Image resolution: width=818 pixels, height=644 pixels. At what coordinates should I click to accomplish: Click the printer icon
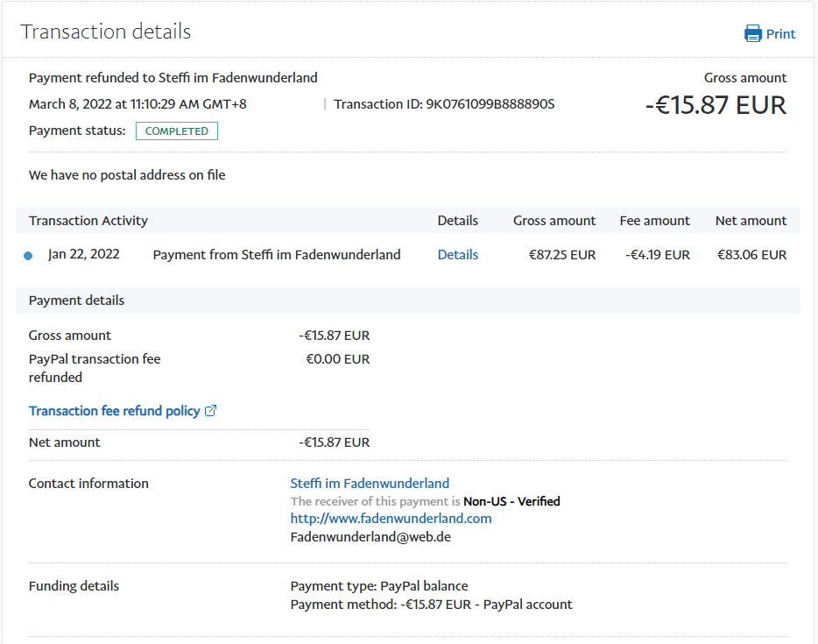[752, 34]
